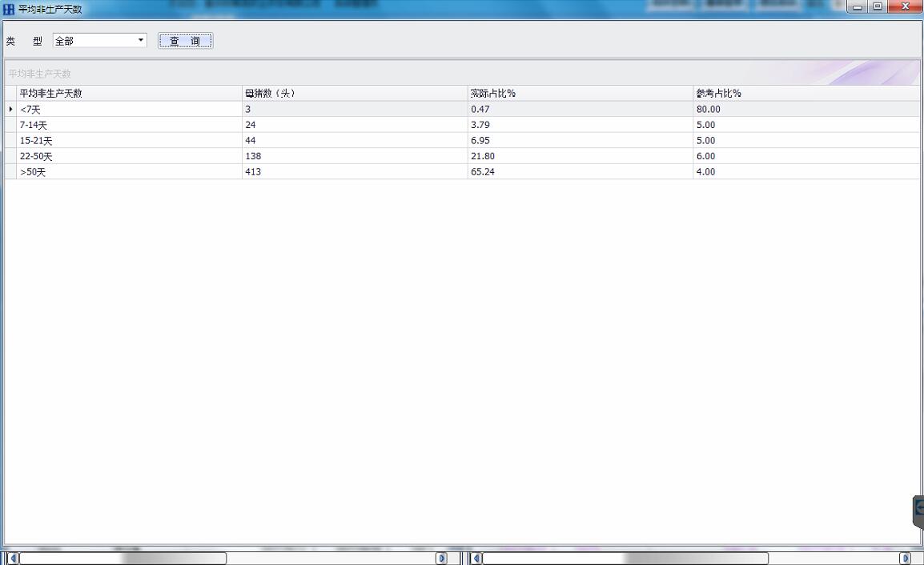The height and width of the screenshot is (565, 924).
Task: Click actual percentage cell 65.24
Action: click(580, 171)
